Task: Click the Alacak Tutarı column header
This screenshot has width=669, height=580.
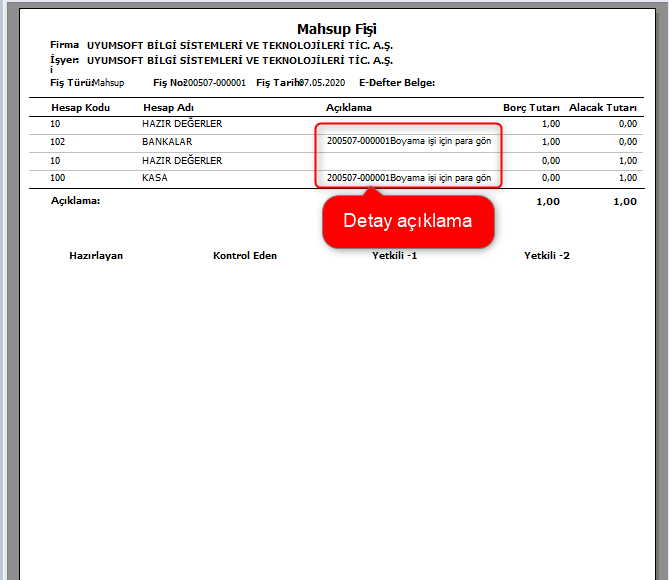Action: [602, 107]
